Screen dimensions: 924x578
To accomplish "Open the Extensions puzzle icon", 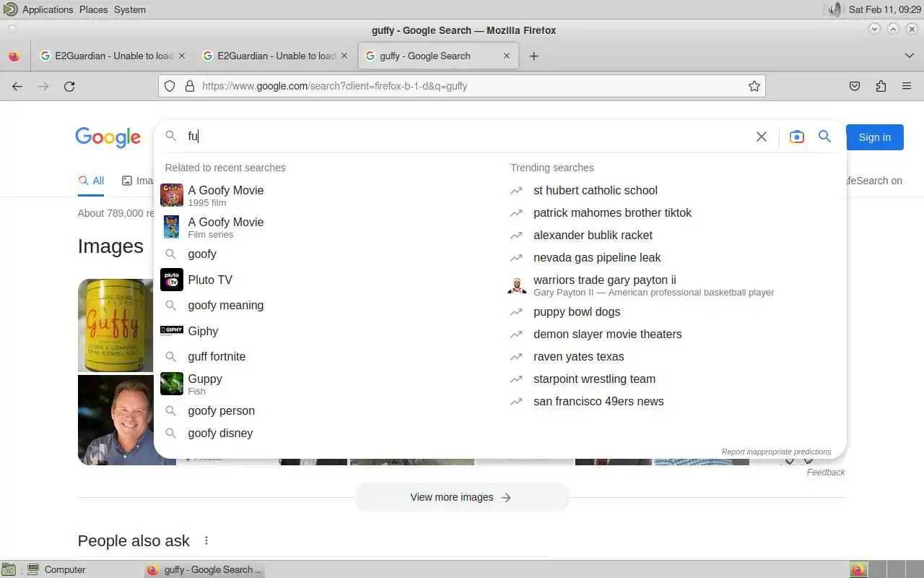I will tap(881, 86).
